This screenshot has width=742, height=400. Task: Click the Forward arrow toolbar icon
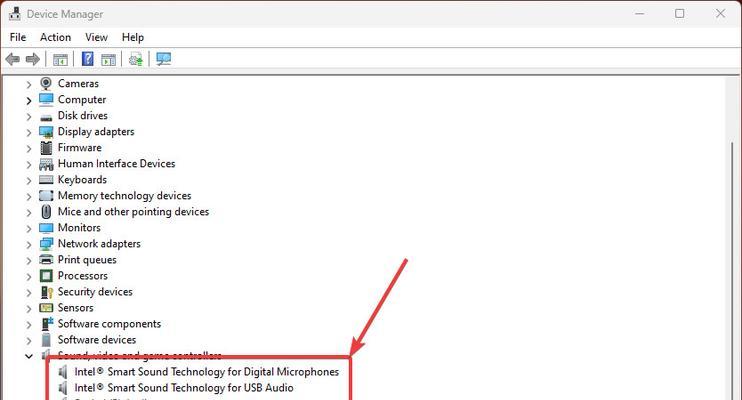[33, 59]
